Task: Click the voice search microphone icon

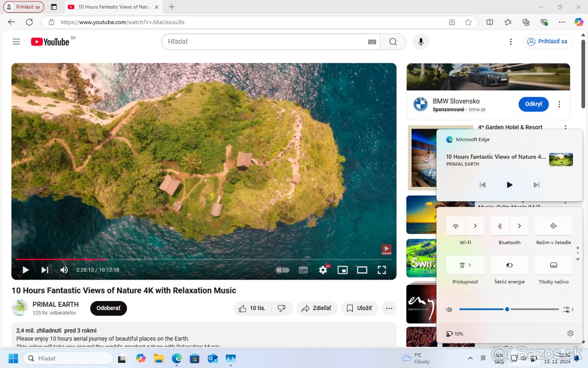Action: (x=420, y=42)
